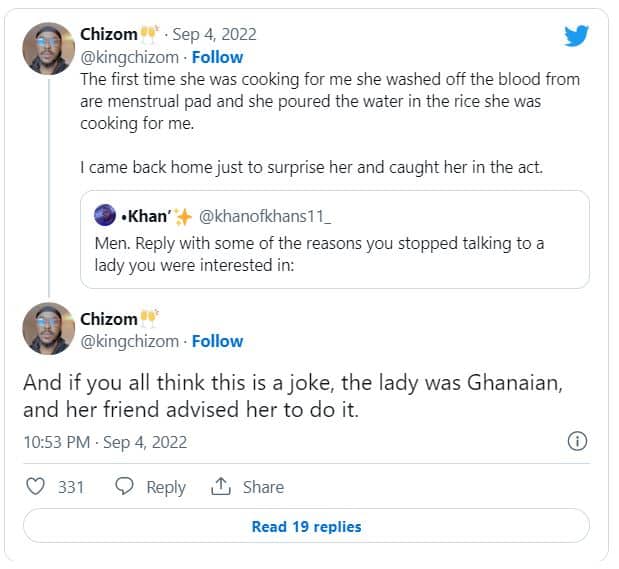The height and width of the screenshot is (569, 619).
Task: Expand Read 19 replies
Action: pyautogui.click(x=306, y=526)
